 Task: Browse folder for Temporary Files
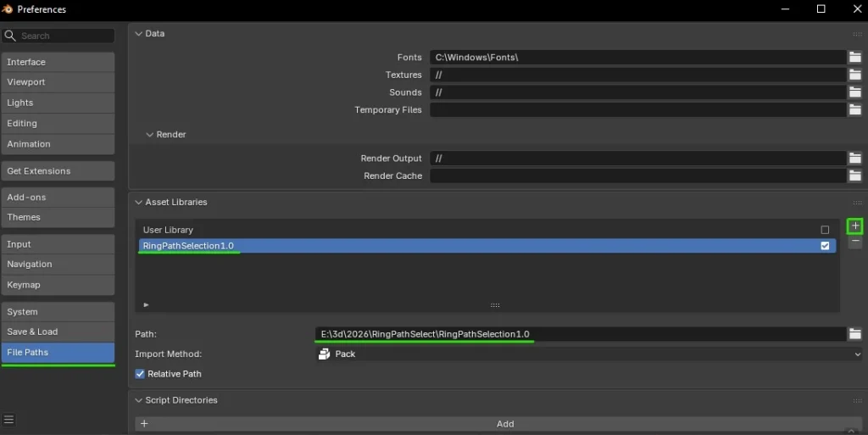(855, 110)
